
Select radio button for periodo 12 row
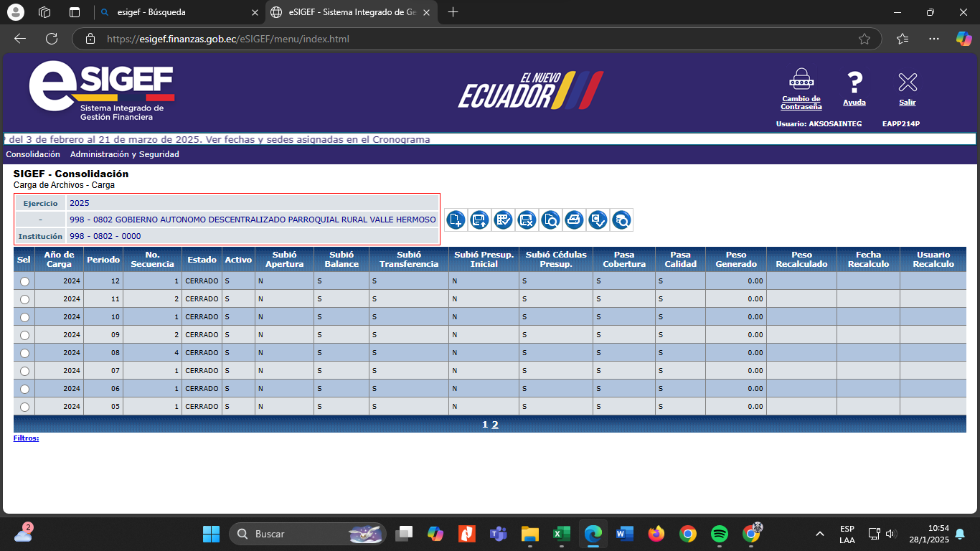pyautogui.click(x=25, y=281)
